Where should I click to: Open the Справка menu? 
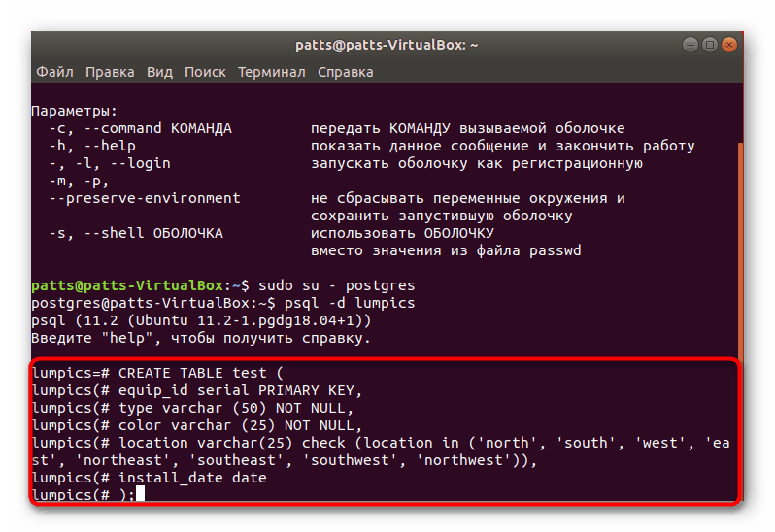[x=345, y=72]
